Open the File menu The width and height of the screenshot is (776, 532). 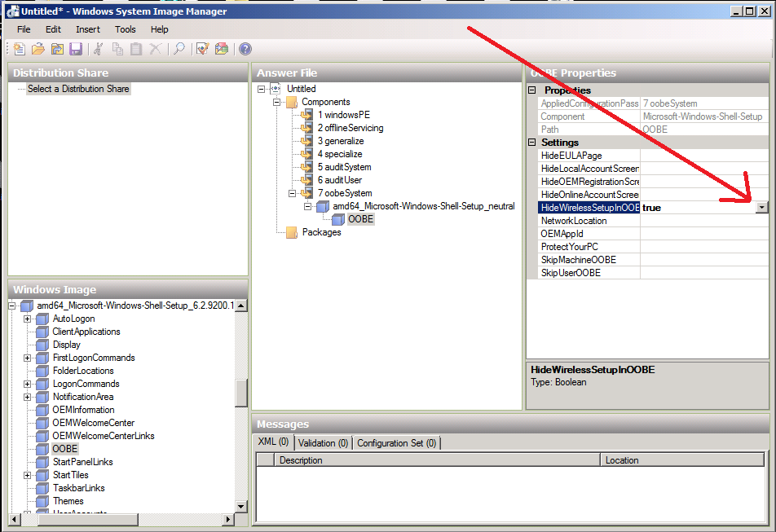(24, 29)
